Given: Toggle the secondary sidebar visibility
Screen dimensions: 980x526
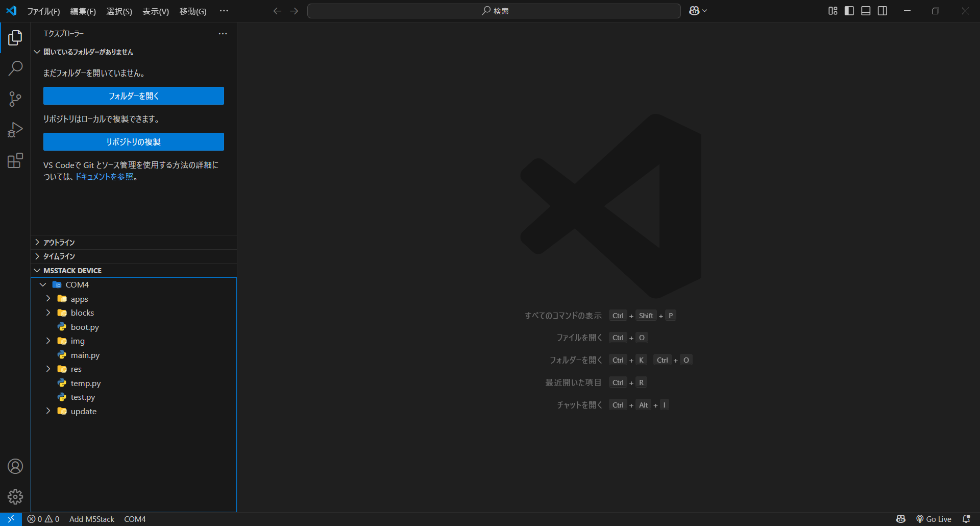Looking at the screenshot, I should (x=883, y=10).
